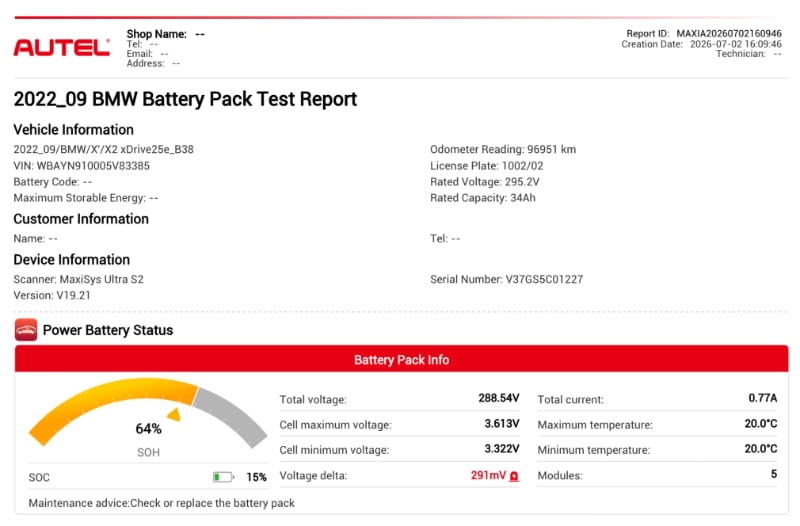This screenshot has width=800, height=526.
Task: Click the 'Maximum Storable Energy: --' line
Action: tap(86, 198)
